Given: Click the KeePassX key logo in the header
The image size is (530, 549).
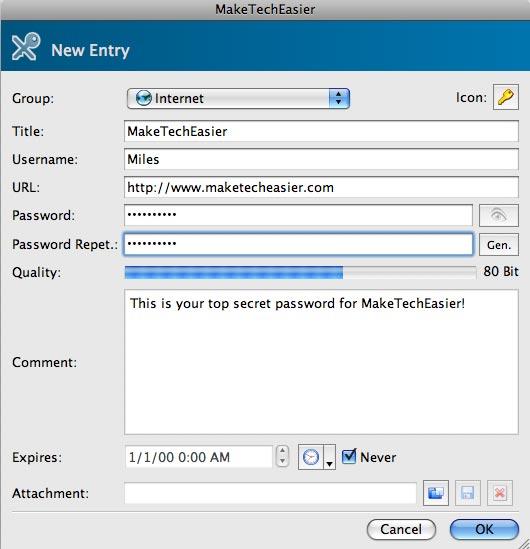Looking at the screenshot, I should 26,47.
